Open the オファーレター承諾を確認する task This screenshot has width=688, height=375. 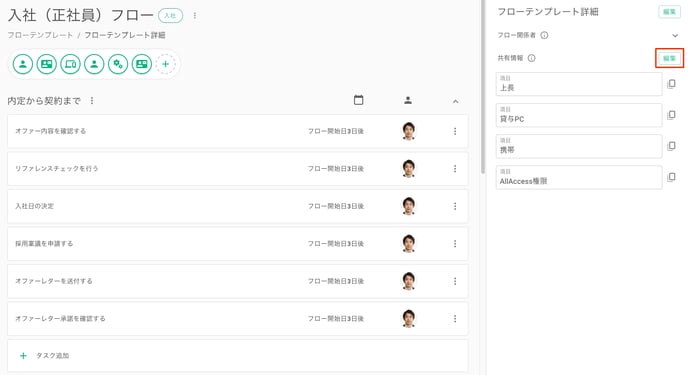pyautogui.click(x=238, y=319)
